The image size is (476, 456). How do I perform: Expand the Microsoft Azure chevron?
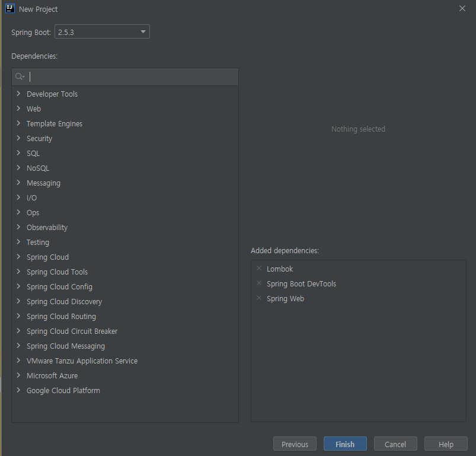[18, 375]
